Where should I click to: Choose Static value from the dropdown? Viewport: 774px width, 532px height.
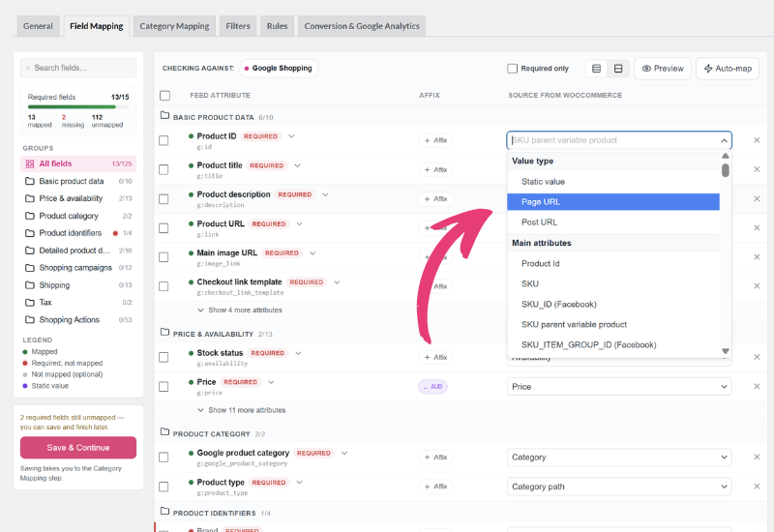613,182
